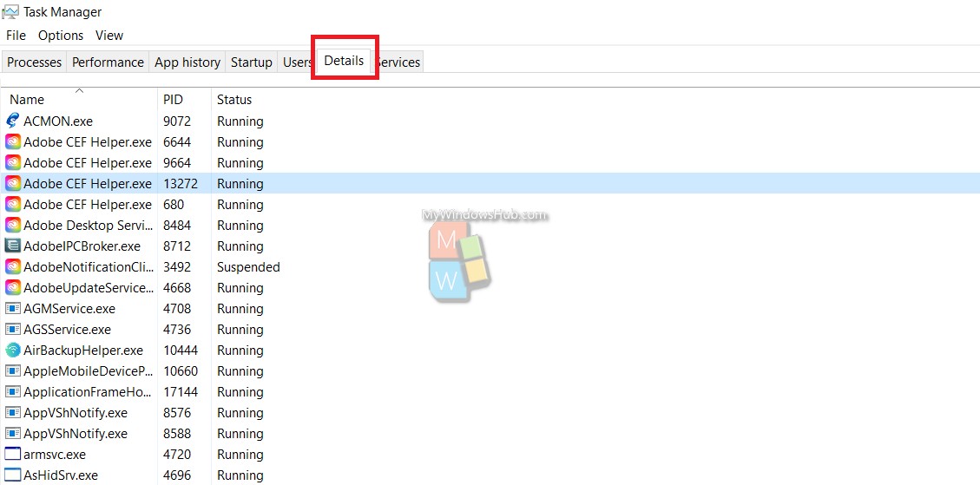Toggle the sort arrow above Name
Viewport: 980px width, 485px height.
[x=79, y=91]
